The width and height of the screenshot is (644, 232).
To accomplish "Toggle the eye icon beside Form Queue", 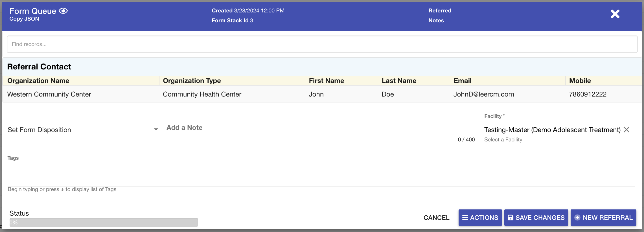I will pyautogui.click(x=63, y=11).
